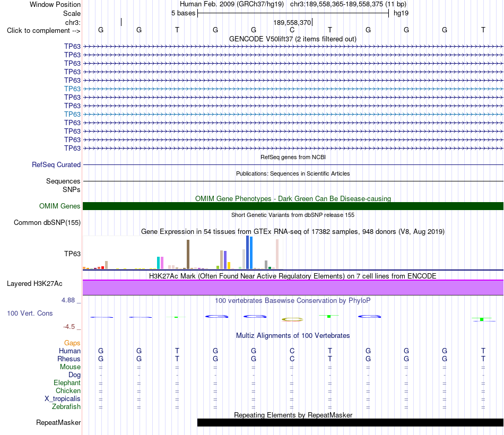Click the 'Human' alignment row label
This screenshot has height=435, width=504.
69,351
